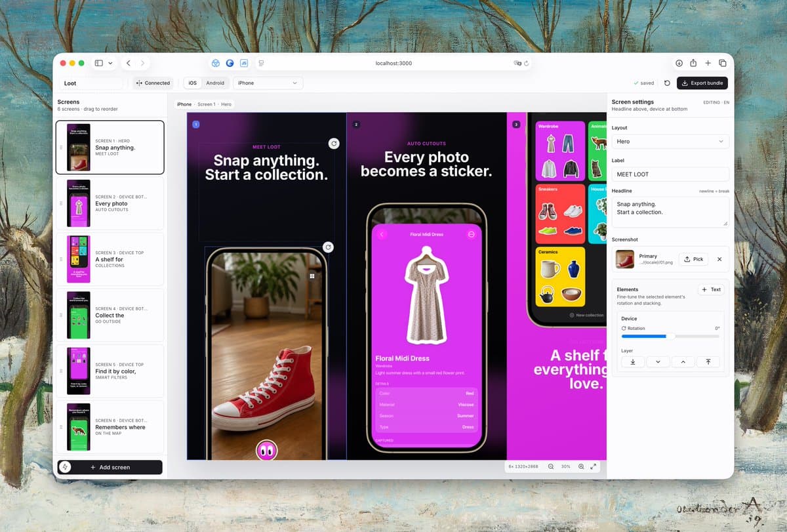Go forward with the browser forward arrow
Image resolution: width=787 pixels, height=532 pixels.
[x=142, y=63]
